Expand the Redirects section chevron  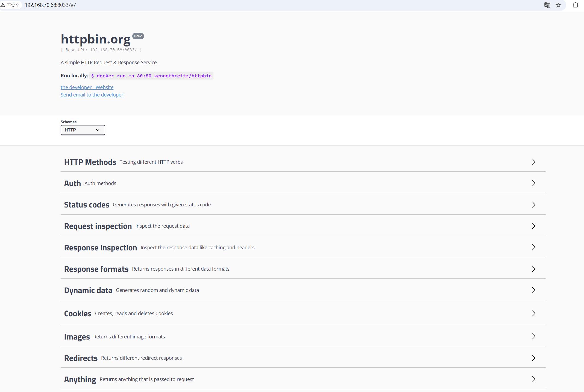533,358
